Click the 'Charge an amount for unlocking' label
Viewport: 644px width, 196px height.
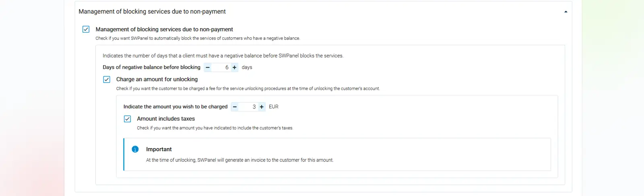157,79
